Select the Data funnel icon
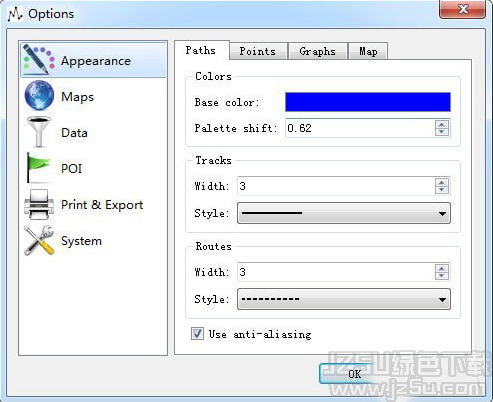 (39, 132)
